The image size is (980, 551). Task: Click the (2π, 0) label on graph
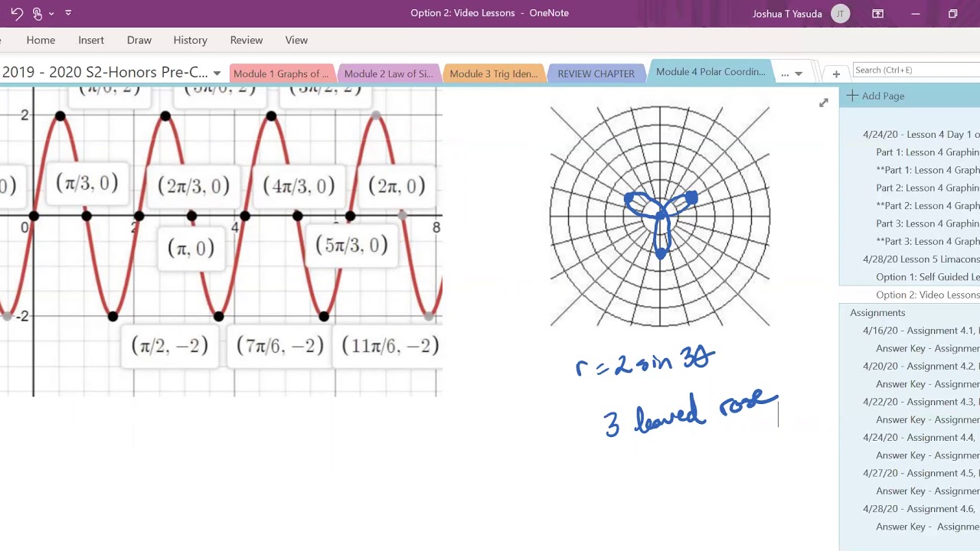397,186
